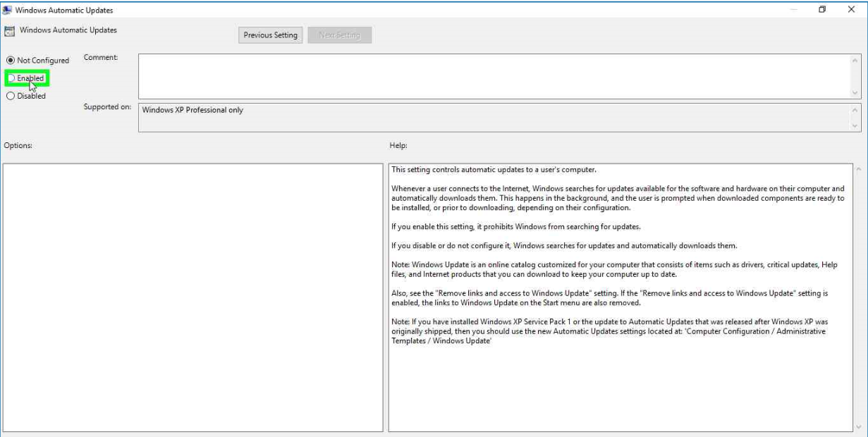Click the Help: label
This screenshot has width=868, height=437.
398,145
